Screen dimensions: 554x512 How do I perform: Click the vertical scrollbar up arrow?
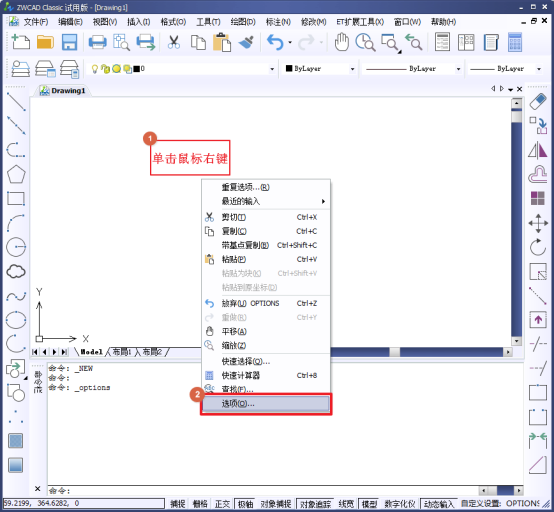[517, 104]
